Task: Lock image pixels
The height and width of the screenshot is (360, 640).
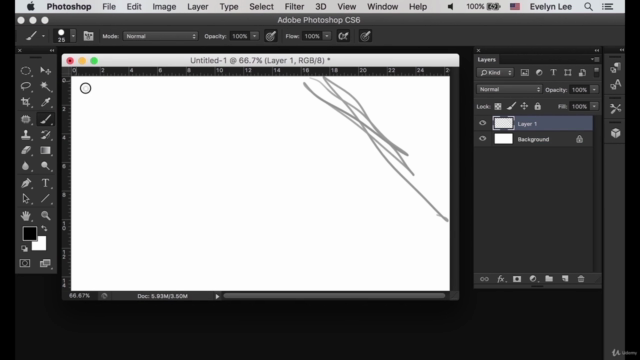Action: pyautogui.click(x=511, y=107)
